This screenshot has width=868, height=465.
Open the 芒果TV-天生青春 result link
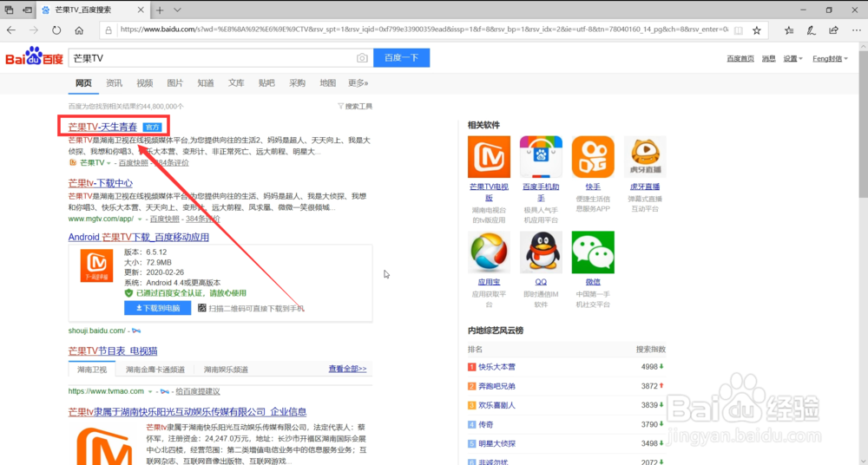(x=102, y=128)
